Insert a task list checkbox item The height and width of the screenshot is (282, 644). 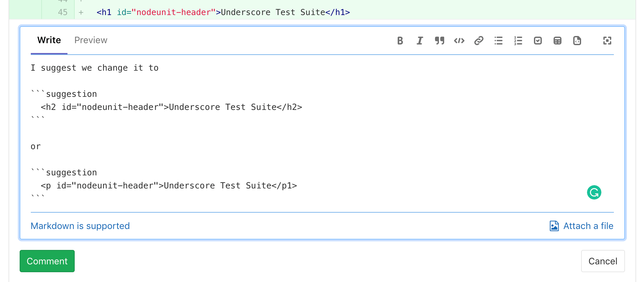tap(538, 41)
